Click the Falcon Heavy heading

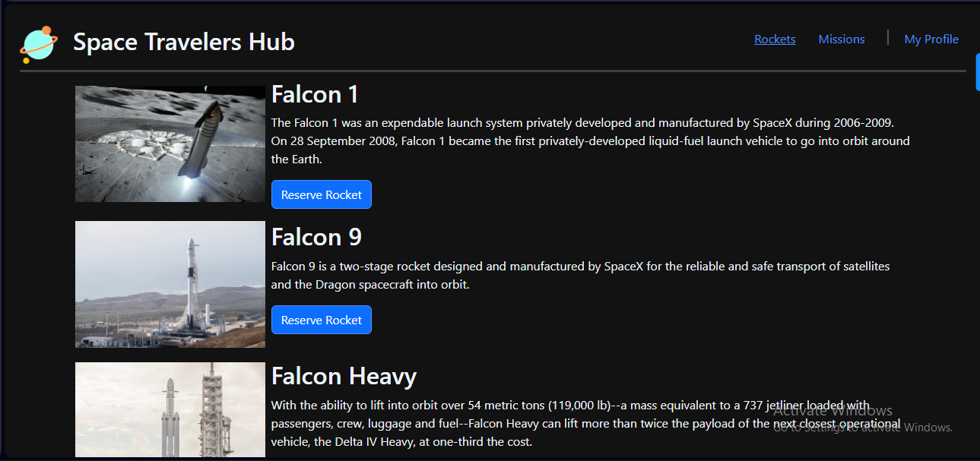click(x=344, y=376)
